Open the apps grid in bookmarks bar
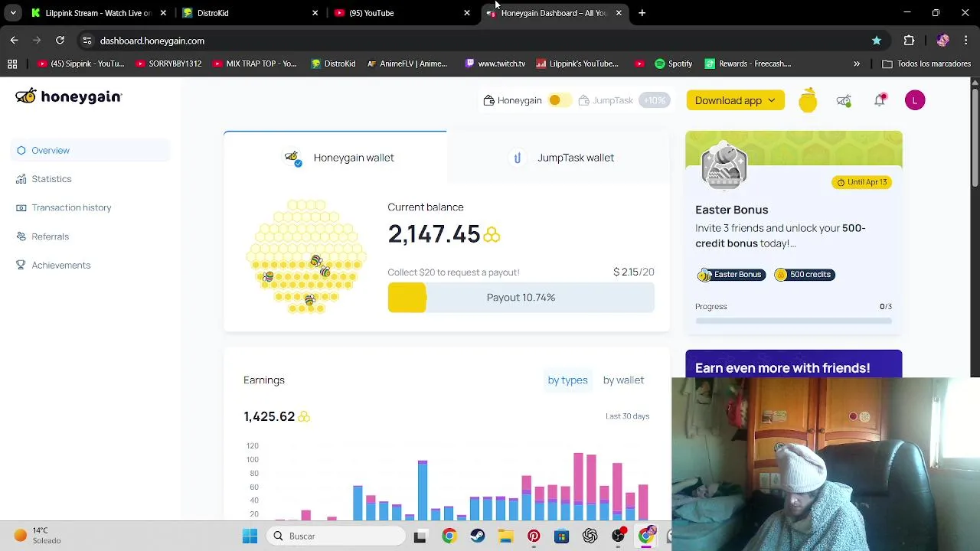This screenshot has height=551, width=980. pos(12,64)
